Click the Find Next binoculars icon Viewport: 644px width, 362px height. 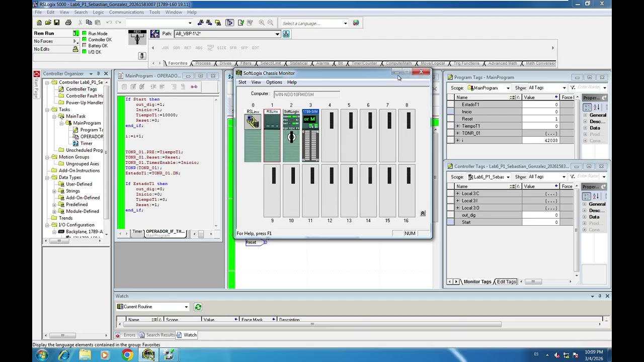(x=209, y=23)
